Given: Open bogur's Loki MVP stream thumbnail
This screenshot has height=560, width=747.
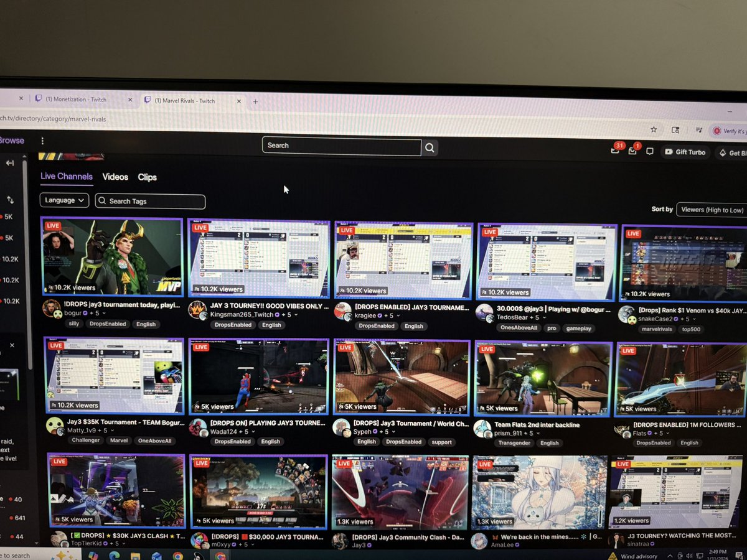Looking at the screenshot, I should (112, 256).
